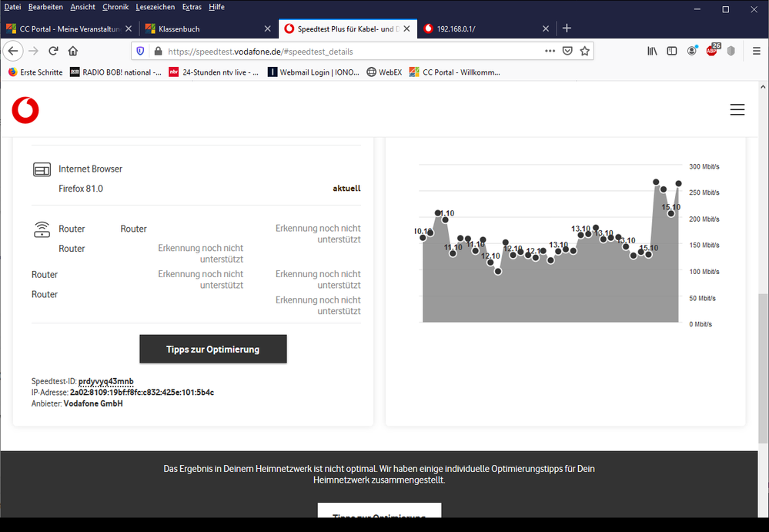Reload the current page
The height and width of the screenshot is (532, 769).
tap(53, 51)
